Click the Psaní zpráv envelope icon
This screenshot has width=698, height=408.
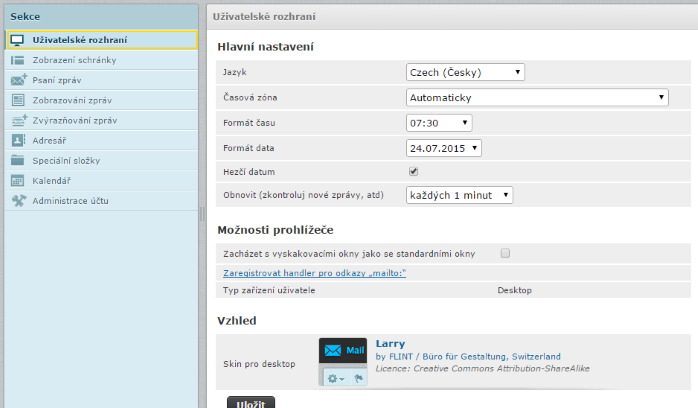[x=17, y=80]
